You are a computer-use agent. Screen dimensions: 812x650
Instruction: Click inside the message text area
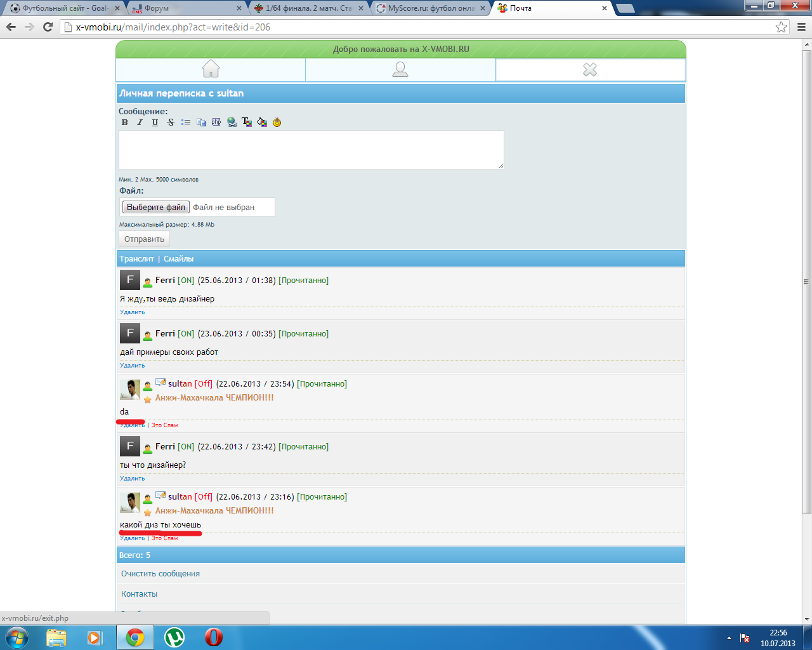click(x=311, y=150)
